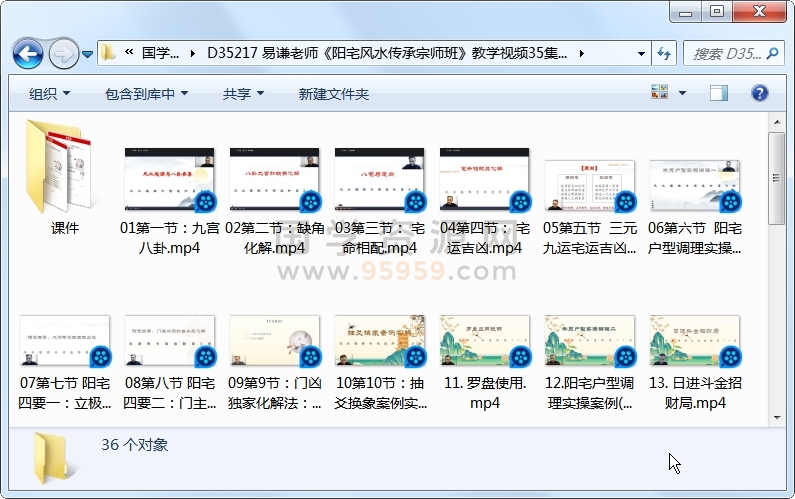Viewport: 795px width, 499px height.
Task: Click the label 课件 under the folder
Action: [x=65, y=228]
